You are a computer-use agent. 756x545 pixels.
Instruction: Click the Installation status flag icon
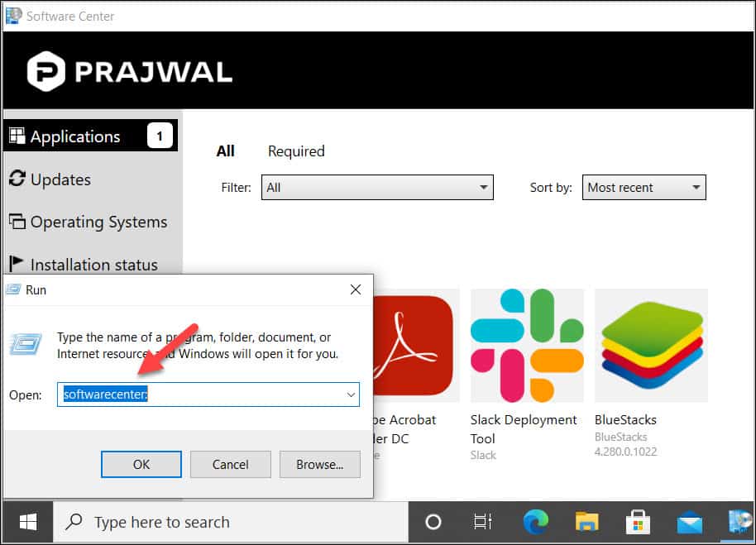[x=16, y=264]
